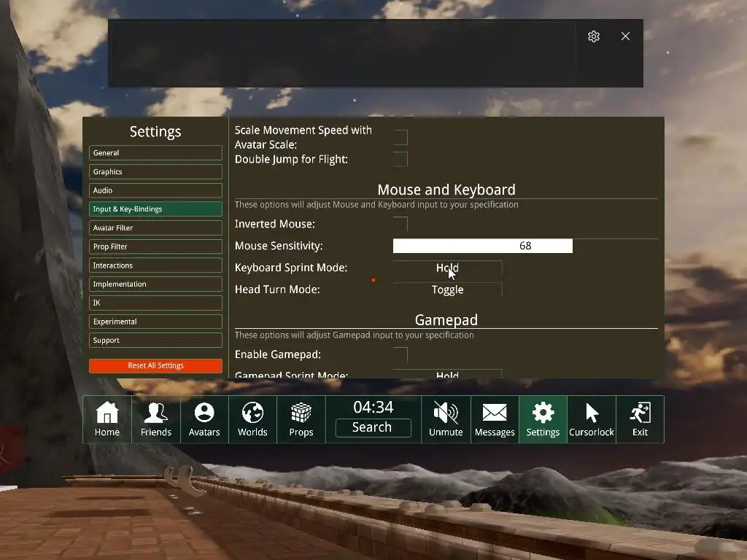Select the IK settings category
Screen dimensions: 747x560
pyautogui.click(x=156, y=303)
